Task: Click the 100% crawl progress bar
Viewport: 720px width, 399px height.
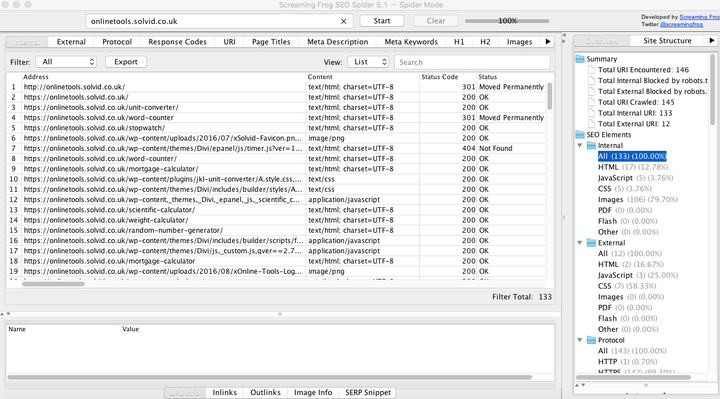Action: coord(507,21)
